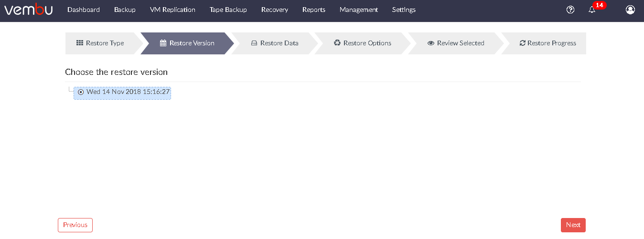Click the Restore Progress refresh icon
Viewport: 644px width, 239px height.
(523, 43)
